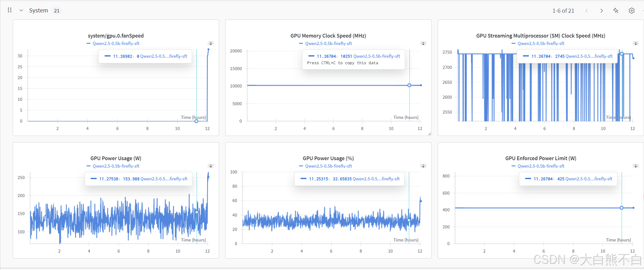The image size is (644, 270).
Task: Click the drag handle dots beside System
Action: pos(10,10)
